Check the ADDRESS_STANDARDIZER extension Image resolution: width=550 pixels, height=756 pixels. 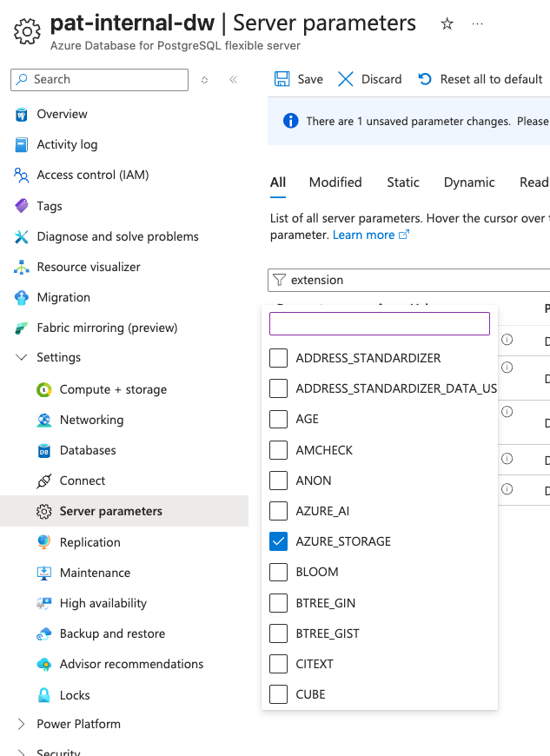coord(278,358)
